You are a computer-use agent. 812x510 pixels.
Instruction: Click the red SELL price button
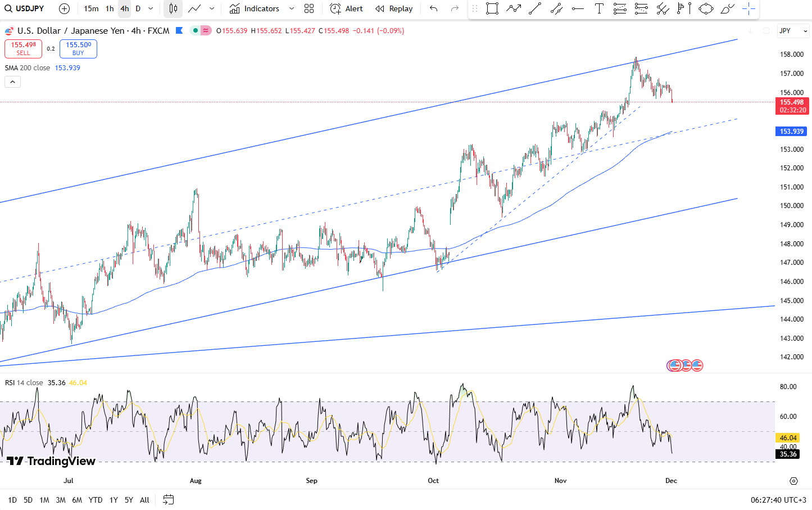click(x=23, y=49)
